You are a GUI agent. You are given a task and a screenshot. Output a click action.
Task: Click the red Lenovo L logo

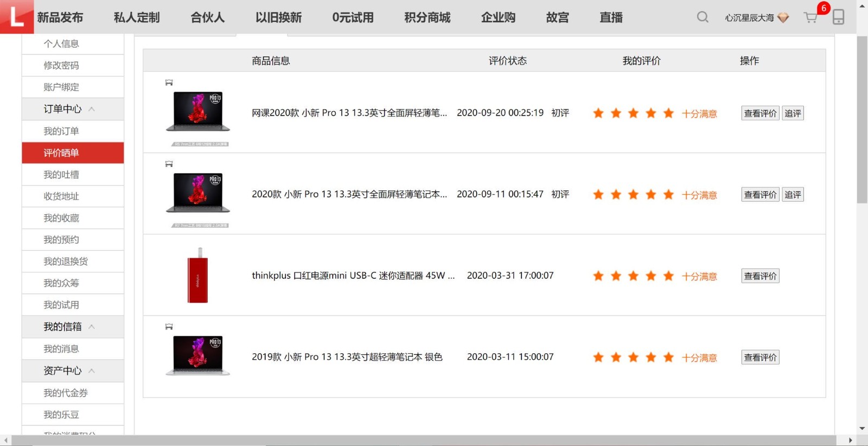17,17
